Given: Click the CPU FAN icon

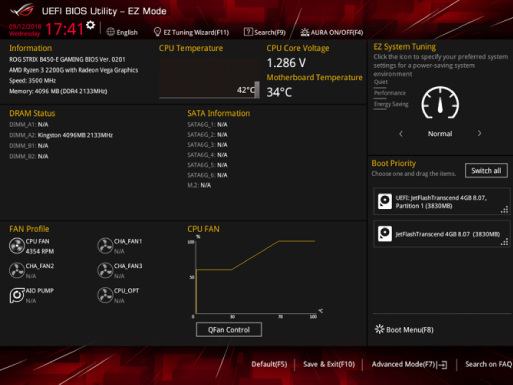Looking at the screenshot, I should pos(17,246).
